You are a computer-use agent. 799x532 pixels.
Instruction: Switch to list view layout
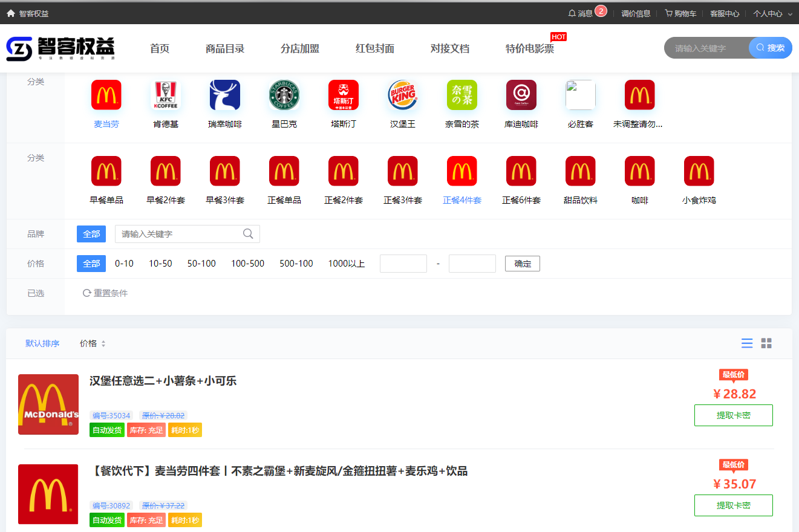[x=746, y=343]
